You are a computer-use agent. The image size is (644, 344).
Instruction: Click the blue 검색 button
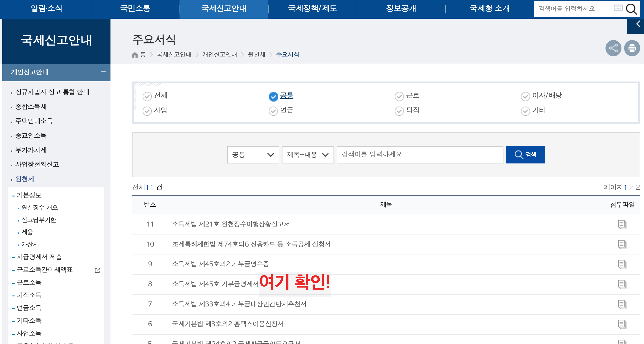pos(525,155)
